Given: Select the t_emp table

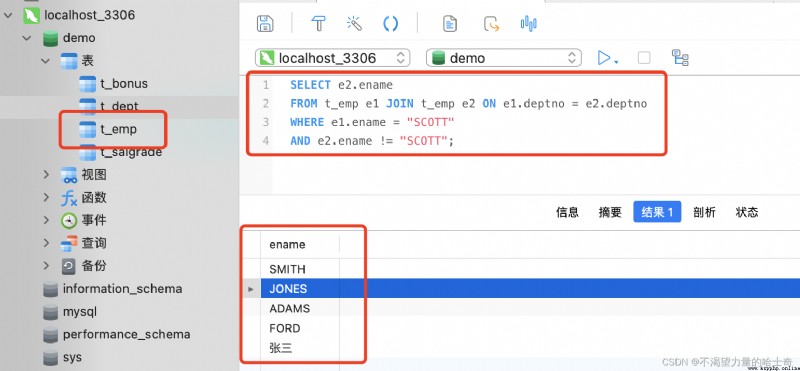Looking at the screenshot, I should coord(118,130).
